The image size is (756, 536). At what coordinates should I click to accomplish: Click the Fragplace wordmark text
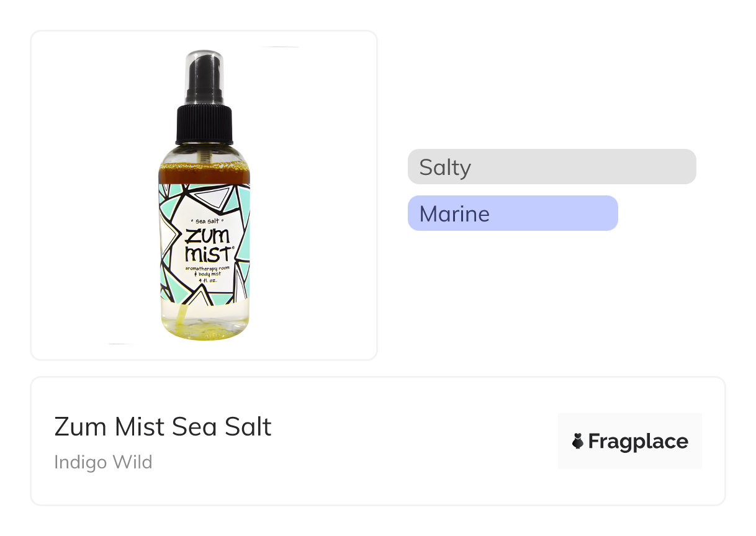(638, 442)
